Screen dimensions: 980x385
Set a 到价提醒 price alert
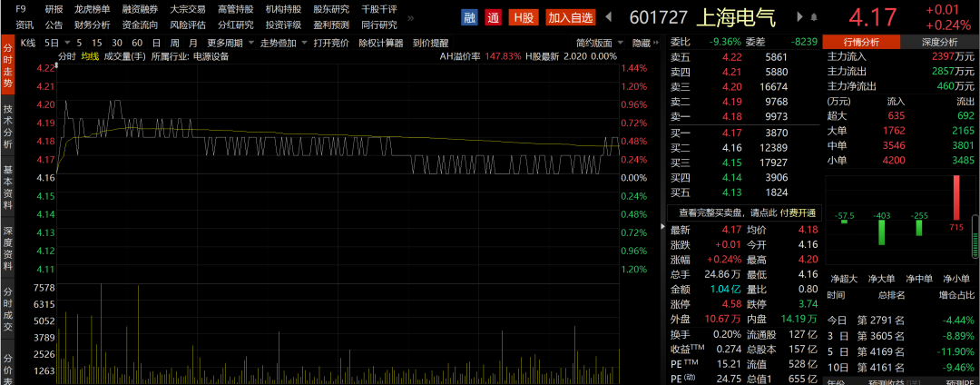pyautogui.click(x=430, y=43)
